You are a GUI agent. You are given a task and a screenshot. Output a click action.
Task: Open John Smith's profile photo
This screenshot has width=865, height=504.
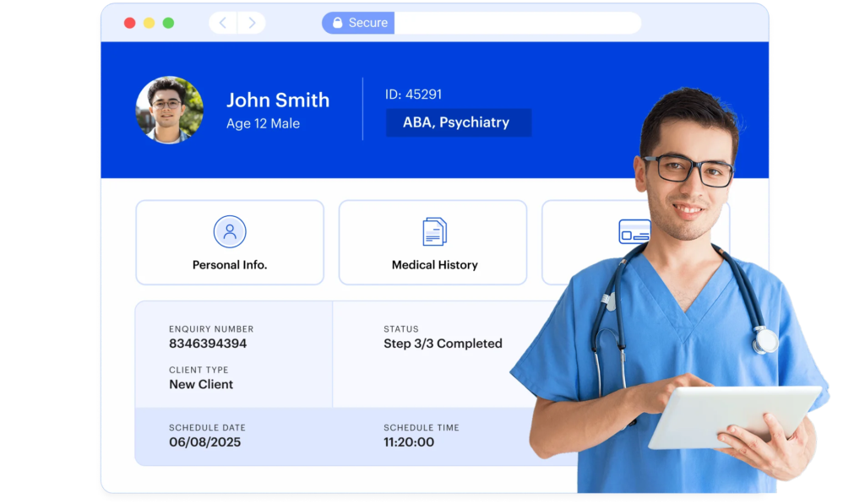point(170,110)
